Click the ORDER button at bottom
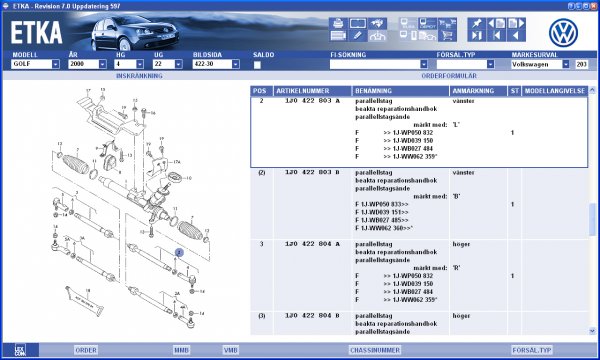This screenshot has width=600, height=360. click(86, 350)
